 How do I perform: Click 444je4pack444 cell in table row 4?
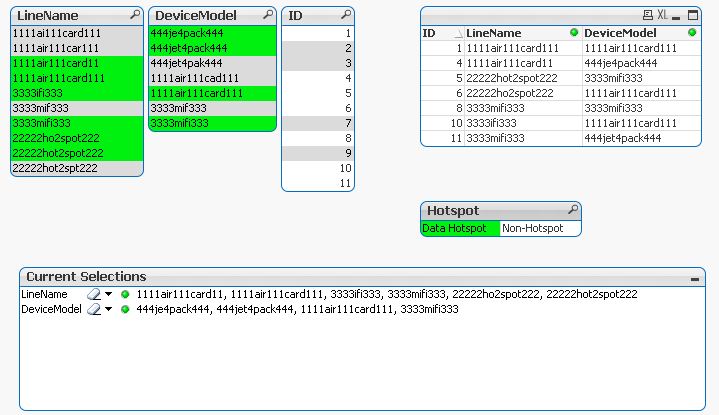click(x=642, y=63)
